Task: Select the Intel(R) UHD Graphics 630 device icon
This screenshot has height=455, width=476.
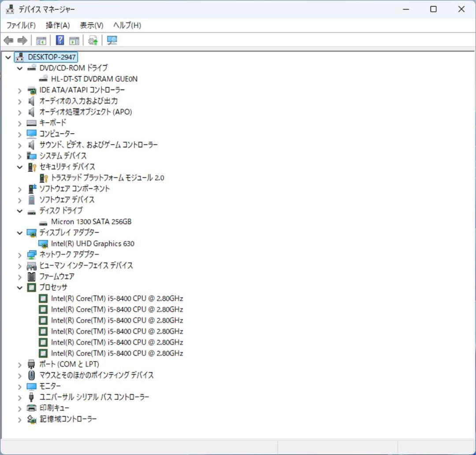Action: pos(44,243)
